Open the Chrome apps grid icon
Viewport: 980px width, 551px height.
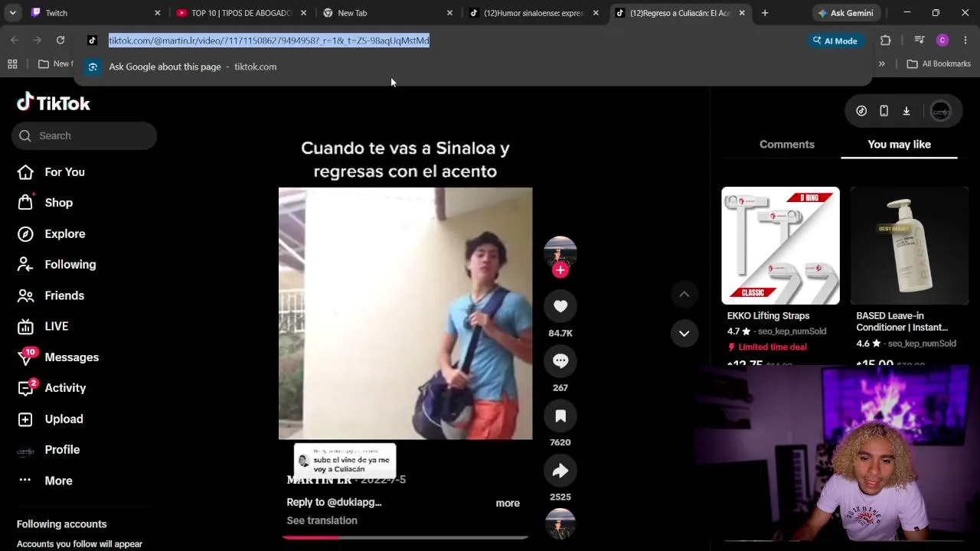pos(12,64)
